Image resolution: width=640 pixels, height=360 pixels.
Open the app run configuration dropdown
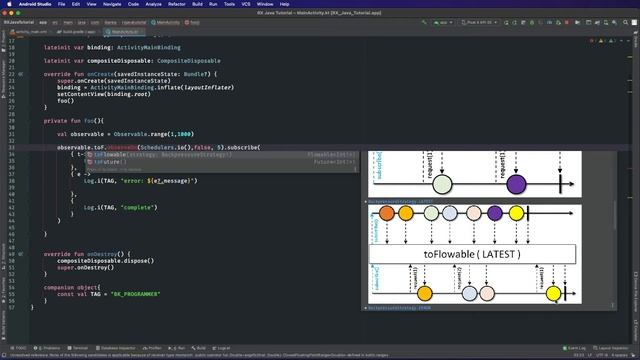pyautogui.click(x=443, y=22)
